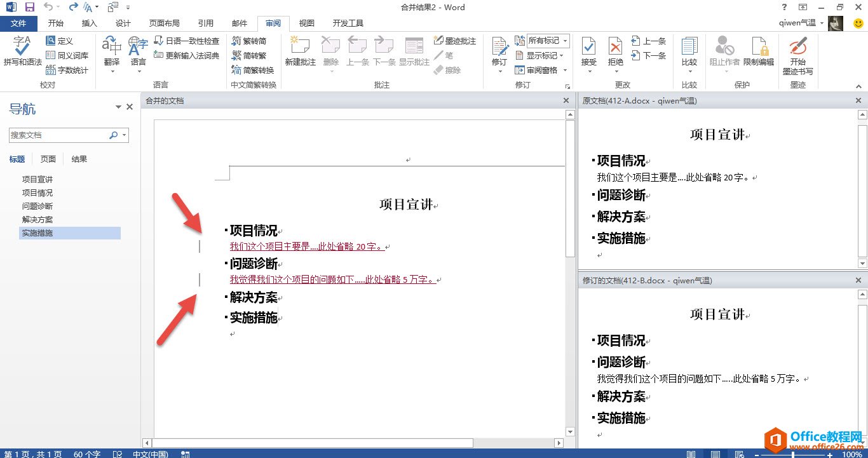Toggle the Track Changes button
This screenshot has height=458, width=868.
point(499,51)
